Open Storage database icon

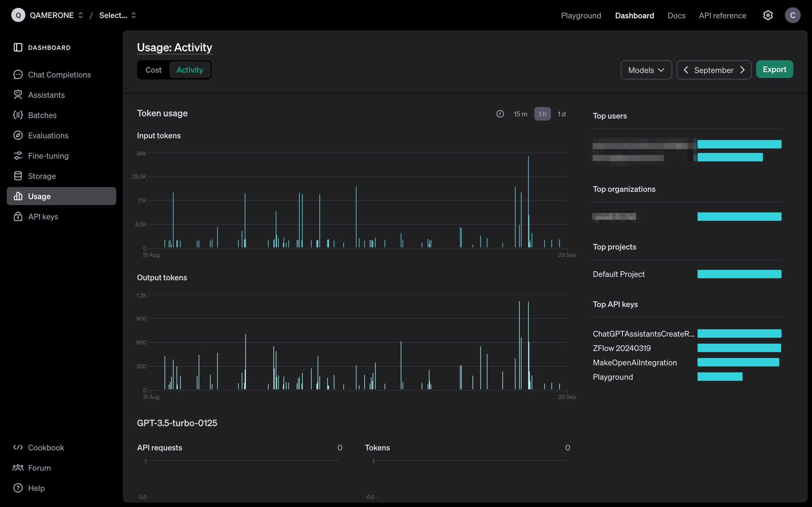click(18, 176)
